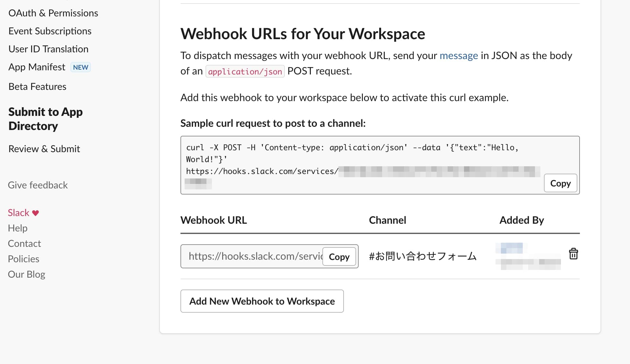Open OAuth & Permissions settings
630x364 pixels.
click(53, 13)
